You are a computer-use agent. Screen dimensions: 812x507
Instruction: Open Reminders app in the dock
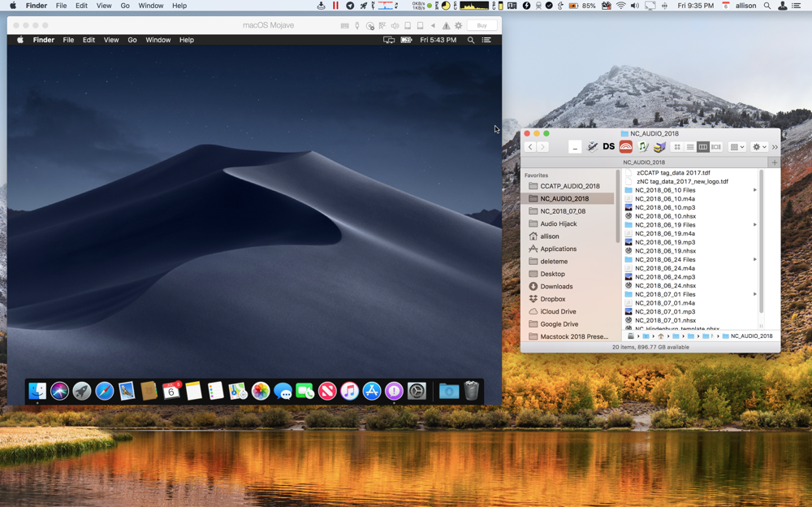[215, 391]
